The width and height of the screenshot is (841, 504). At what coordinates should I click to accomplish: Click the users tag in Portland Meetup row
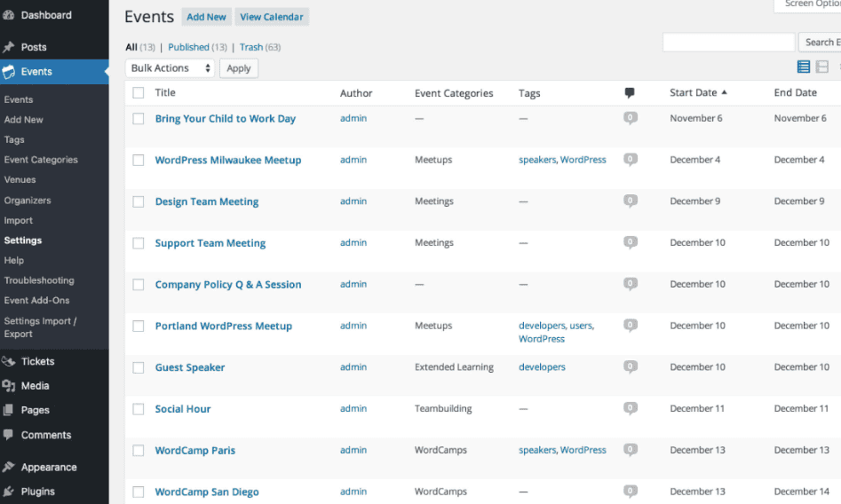tap(581, 326)
